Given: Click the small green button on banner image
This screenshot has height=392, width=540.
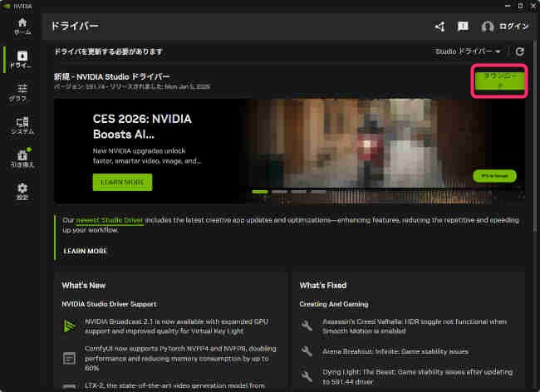Looking at the screenshot, I should point(494,176).
